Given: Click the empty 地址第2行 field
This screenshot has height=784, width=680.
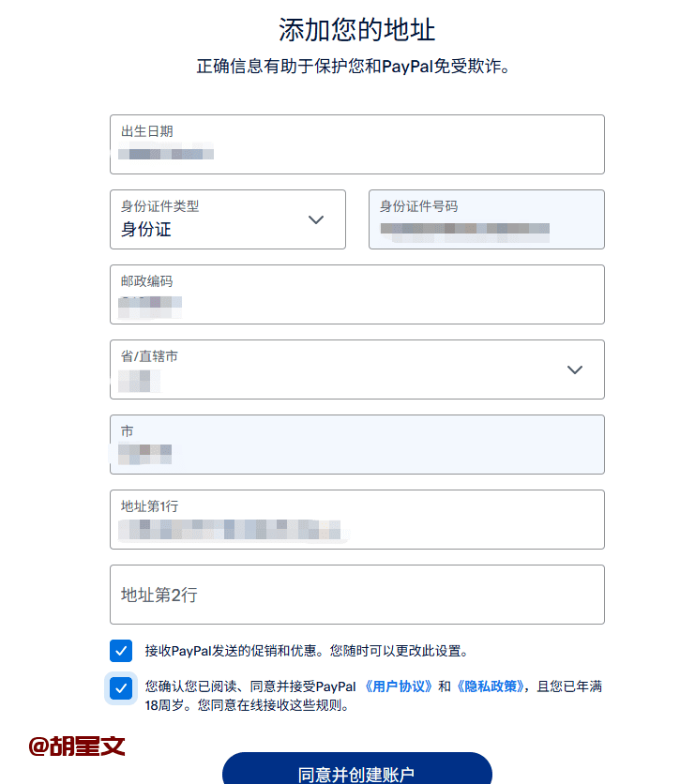Looking at the screenshot, I should point(356,595).
